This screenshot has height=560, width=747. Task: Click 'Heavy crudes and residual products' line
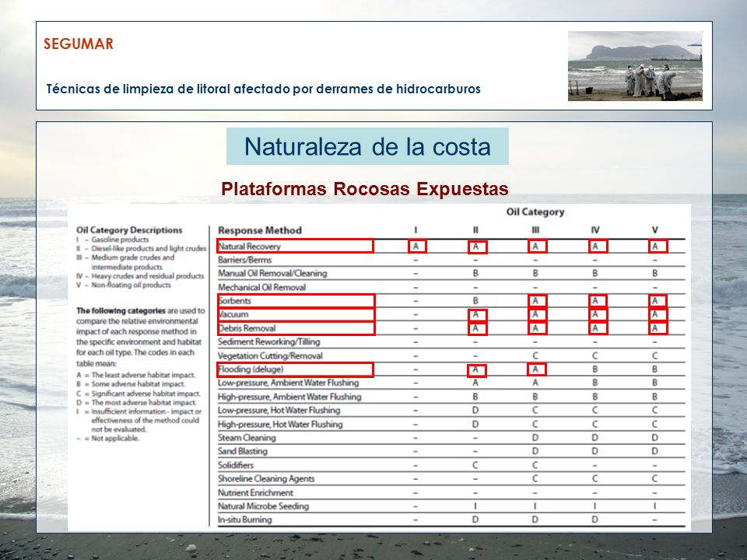pos(139,275)
